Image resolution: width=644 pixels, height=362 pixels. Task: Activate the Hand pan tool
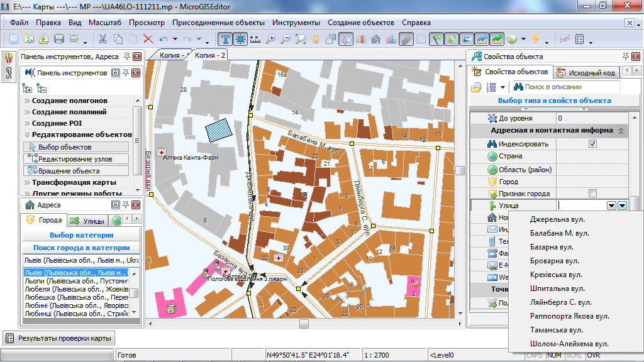316,39
